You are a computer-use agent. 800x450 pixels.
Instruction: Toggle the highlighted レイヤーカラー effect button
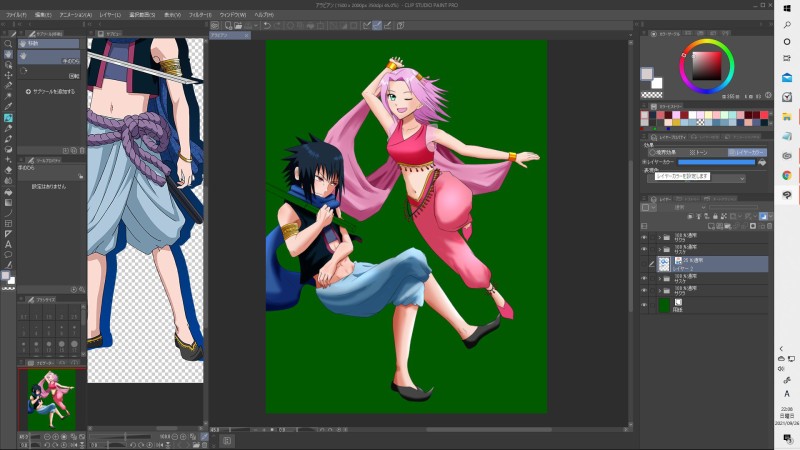pos(747,152)
